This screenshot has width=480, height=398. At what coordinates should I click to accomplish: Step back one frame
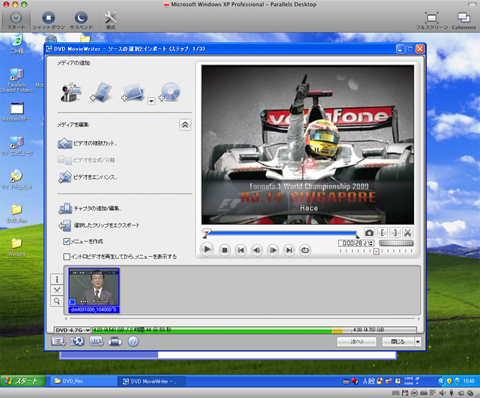(257, 250)
